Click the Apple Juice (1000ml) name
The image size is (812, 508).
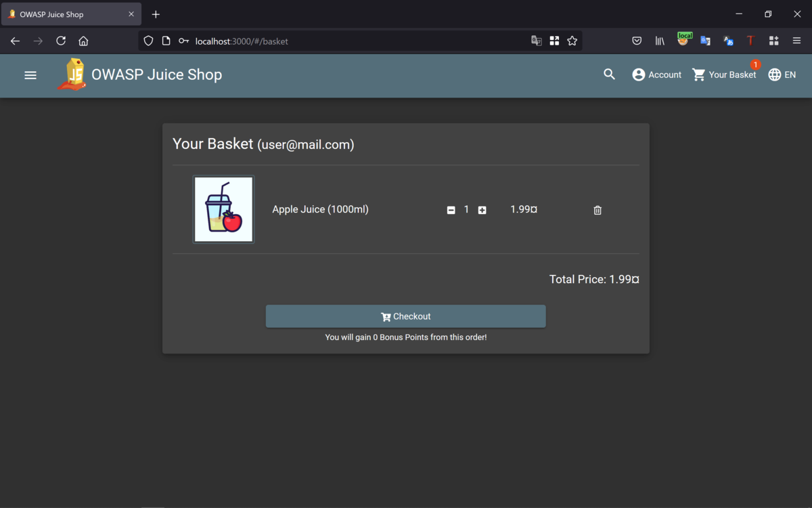click(x=320, y=209)
